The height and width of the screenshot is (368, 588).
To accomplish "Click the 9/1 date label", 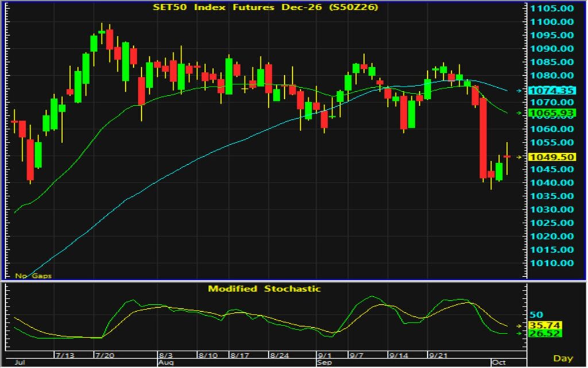I will [325, 355].
